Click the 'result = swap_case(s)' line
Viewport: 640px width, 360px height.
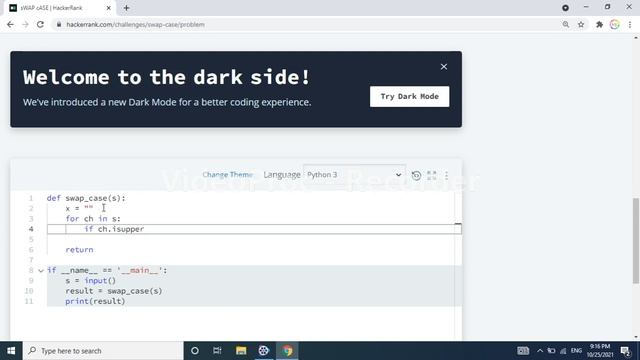(x=114, y=291)
